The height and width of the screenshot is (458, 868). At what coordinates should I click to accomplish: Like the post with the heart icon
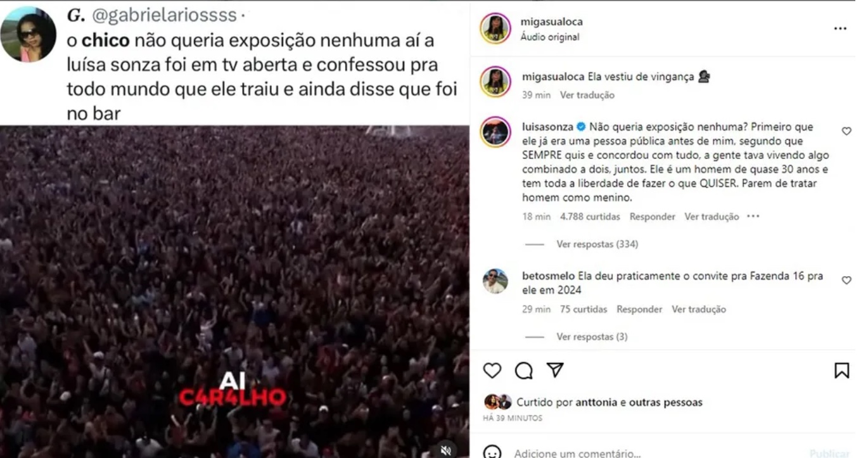[492, 371]
